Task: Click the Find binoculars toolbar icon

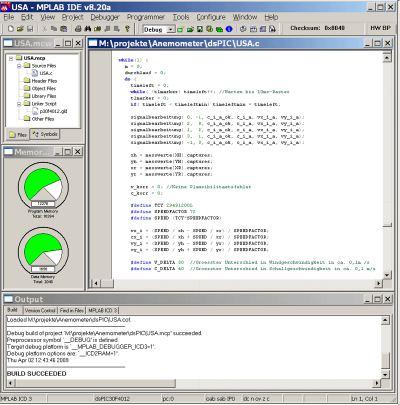Action: tap(88, 29)
